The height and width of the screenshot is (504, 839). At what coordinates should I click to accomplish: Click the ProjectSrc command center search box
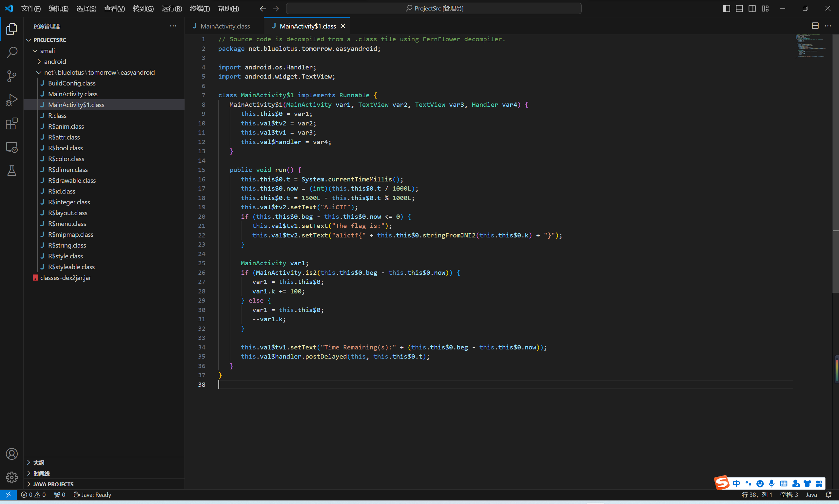click(434, 9)
